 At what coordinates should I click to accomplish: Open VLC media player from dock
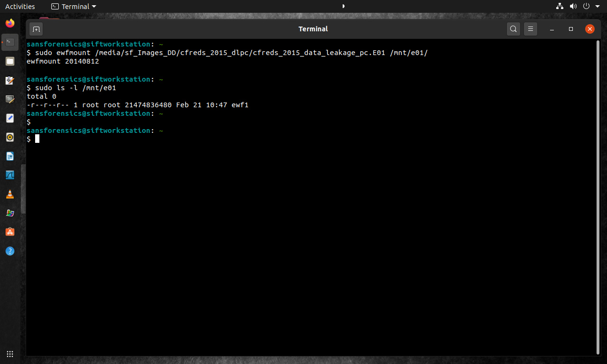coord(10,194)
